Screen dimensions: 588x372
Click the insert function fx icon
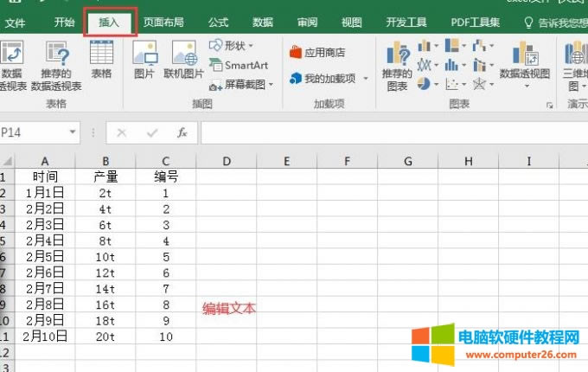(182, 132)
